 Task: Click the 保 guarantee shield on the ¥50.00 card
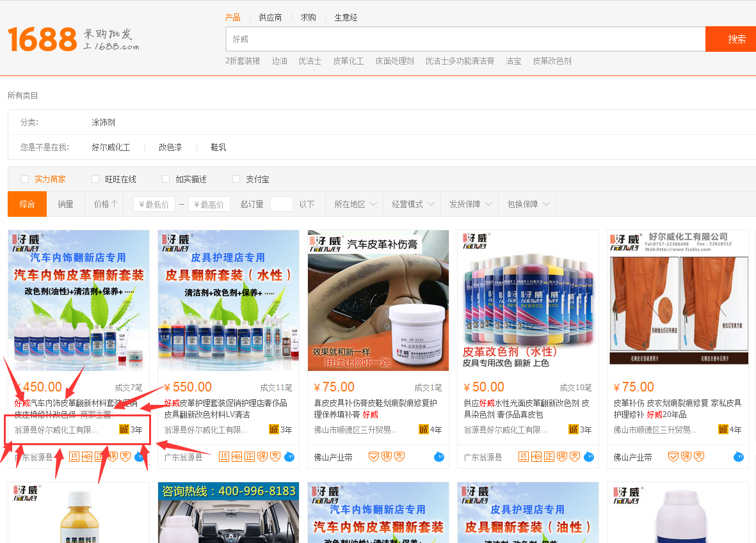click(562, 457)
